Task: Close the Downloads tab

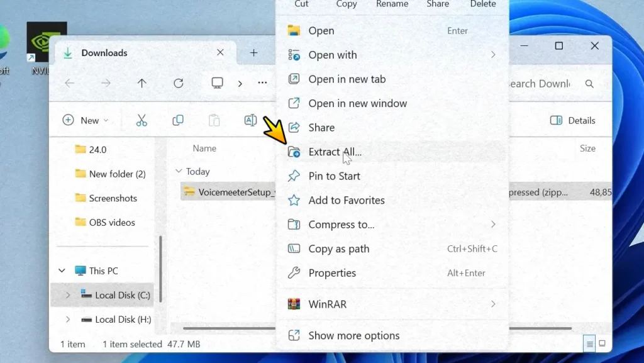Action: 221,53
